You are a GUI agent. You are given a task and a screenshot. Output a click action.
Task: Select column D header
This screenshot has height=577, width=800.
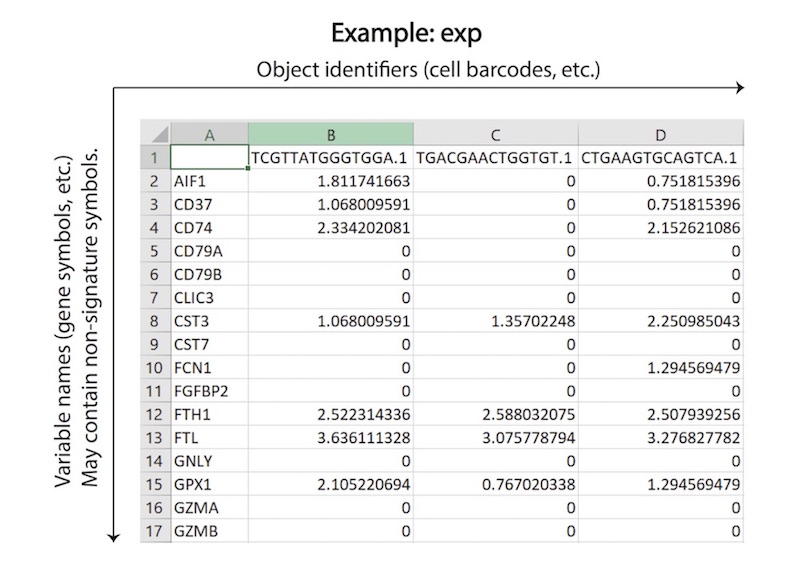(x=660, y=135)
